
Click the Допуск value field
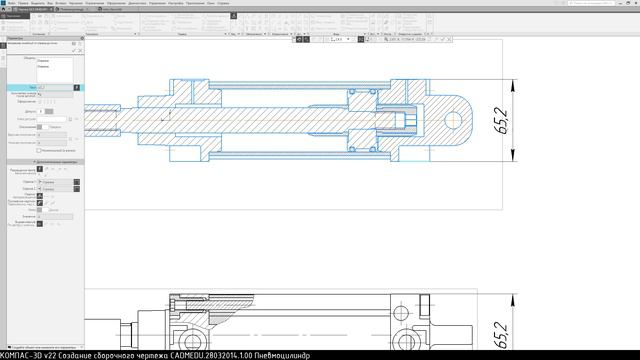tap(41, 111)
